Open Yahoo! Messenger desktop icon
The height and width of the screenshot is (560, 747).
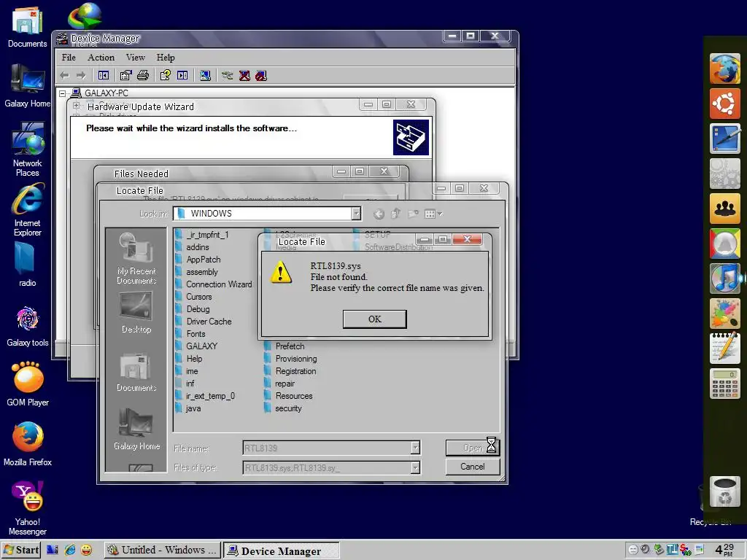tap(28, 508)
